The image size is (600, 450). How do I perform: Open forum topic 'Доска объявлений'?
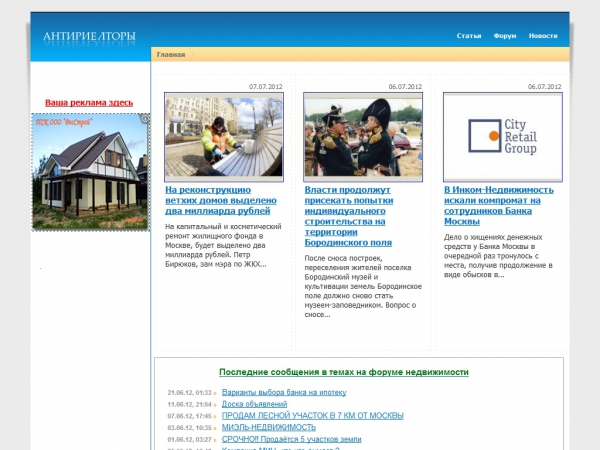pyautogui.click(x=254, y=404)
